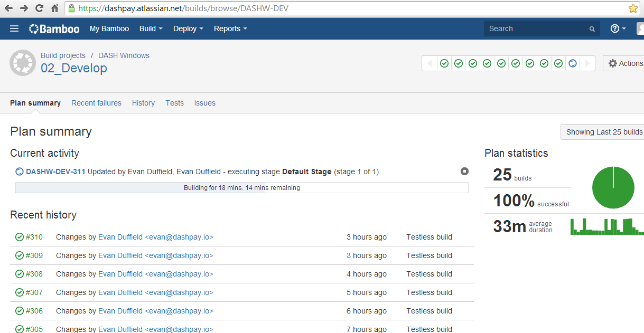Click the build progress bar
The height and width of the screenshot is (333, 644).
[x=242, y=187]
